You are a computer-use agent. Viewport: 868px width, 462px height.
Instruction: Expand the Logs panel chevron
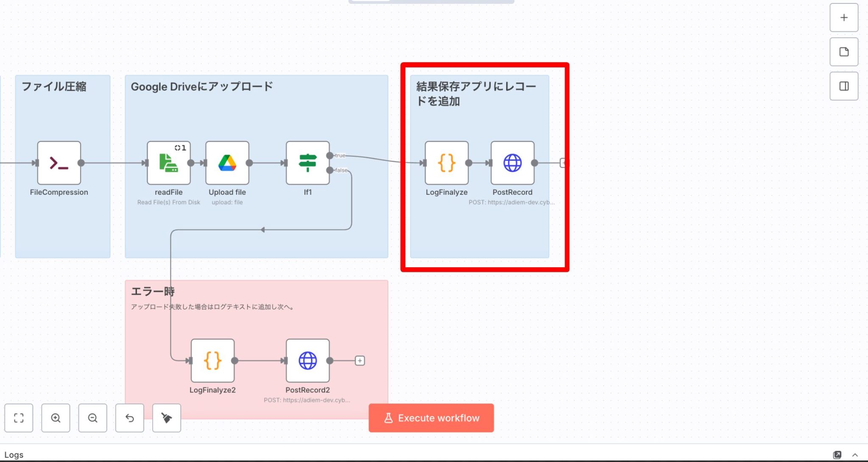pos(855,455)
